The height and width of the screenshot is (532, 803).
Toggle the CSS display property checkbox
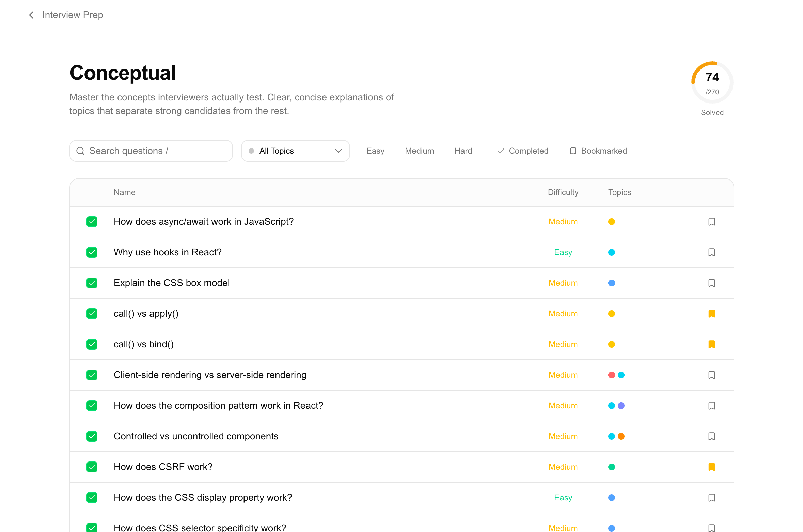(x=92, y=498)
